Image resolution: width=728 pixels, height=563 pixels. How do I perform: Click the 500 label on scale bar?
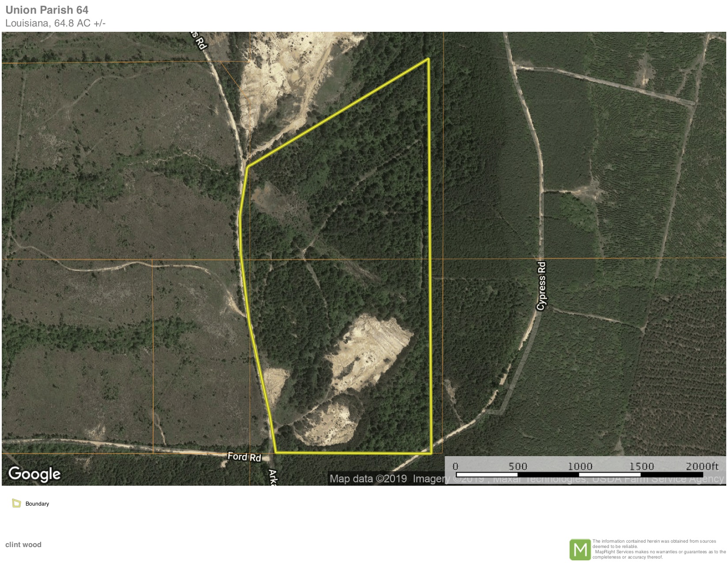coord(518,466)
